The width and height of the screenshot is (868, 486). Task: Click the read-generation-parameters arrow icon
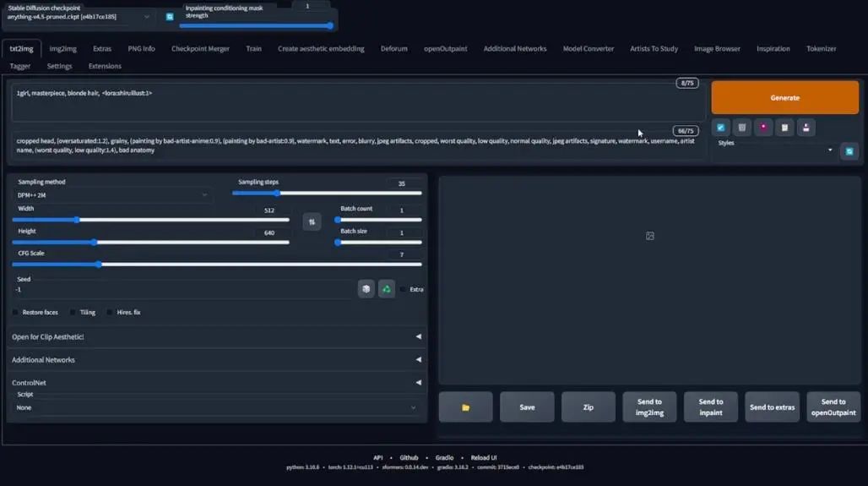point(720,128)
